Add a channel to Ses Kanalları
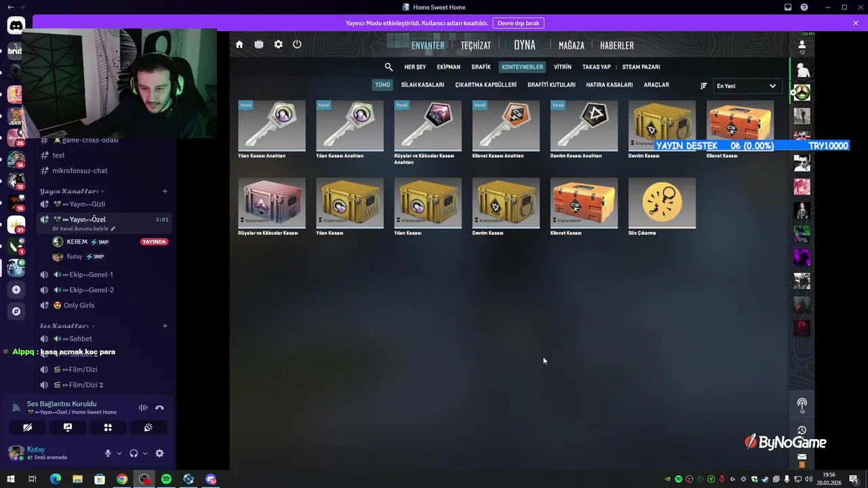Image resolution: width=868 pixels, height=488 pixels. tap(165, 326)
